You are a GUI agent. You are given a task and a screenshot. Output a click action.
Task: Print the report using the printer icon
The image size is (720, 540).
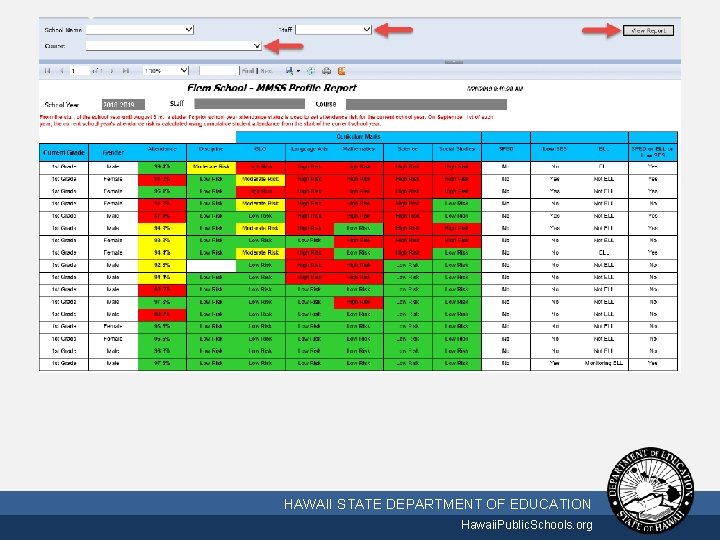tap(326, 71)
